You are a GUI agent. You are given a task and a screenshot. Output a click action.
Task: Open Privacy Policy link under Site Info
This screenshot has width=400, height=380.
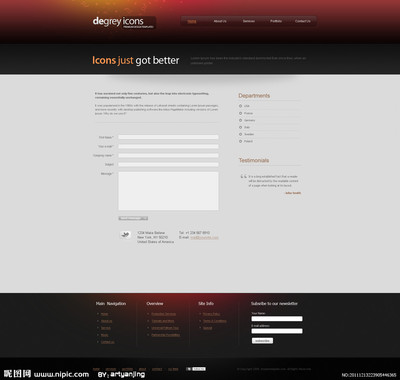click(211, 314)
